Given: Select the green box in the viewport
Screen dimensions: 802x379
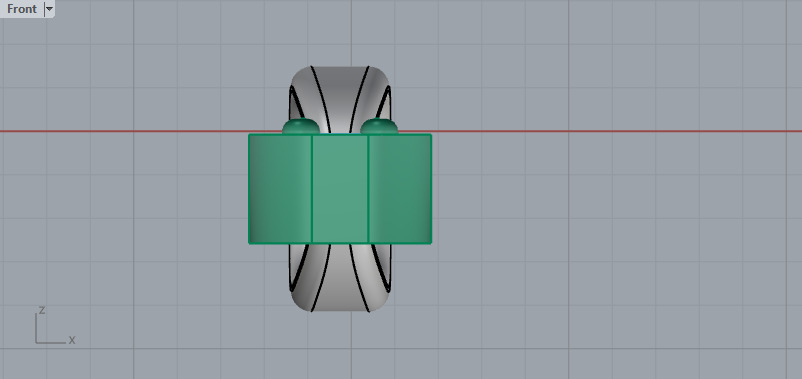Looking at the screenshot, I should click(x=340, y=189).
